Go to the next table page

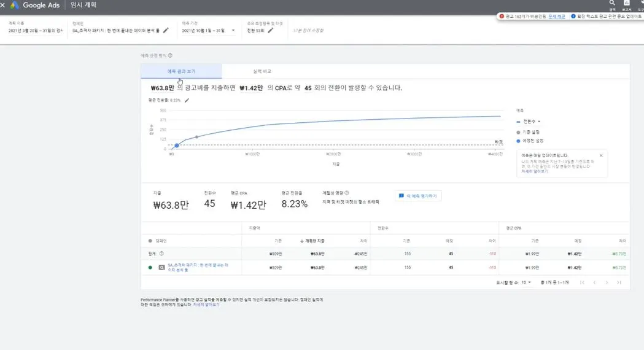(x=607, y=282)
